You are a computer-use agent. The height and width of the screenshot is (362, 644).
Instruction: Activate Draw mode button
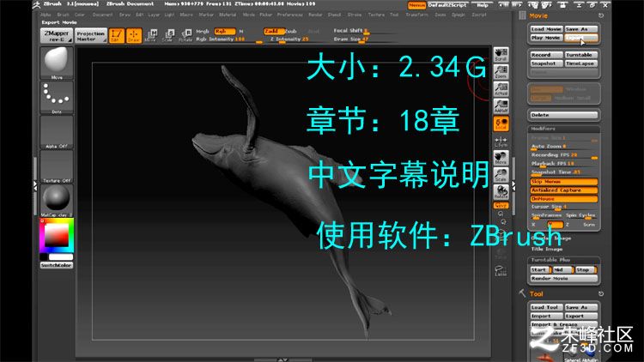tap(134, 36)
